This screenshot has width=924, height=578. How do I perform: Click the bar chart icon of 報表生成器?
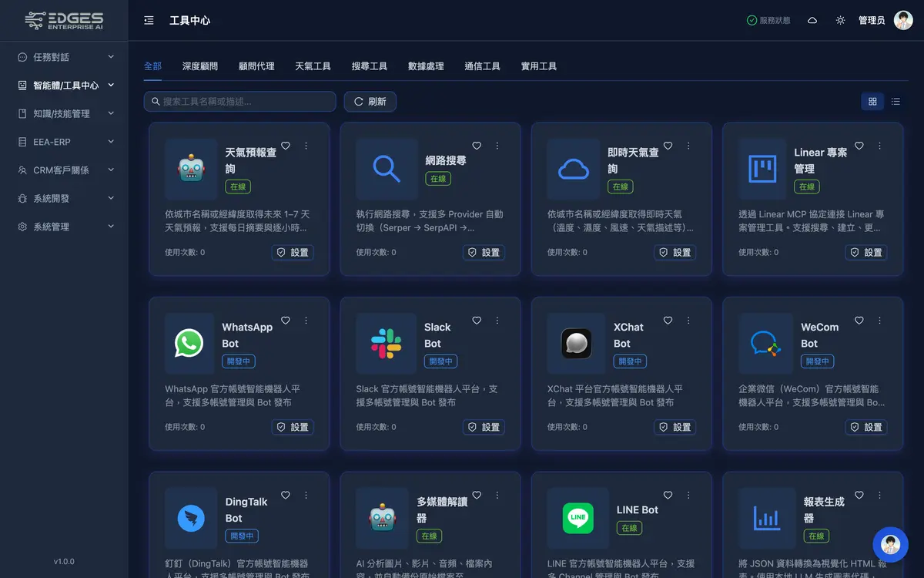tap(767, 519)
